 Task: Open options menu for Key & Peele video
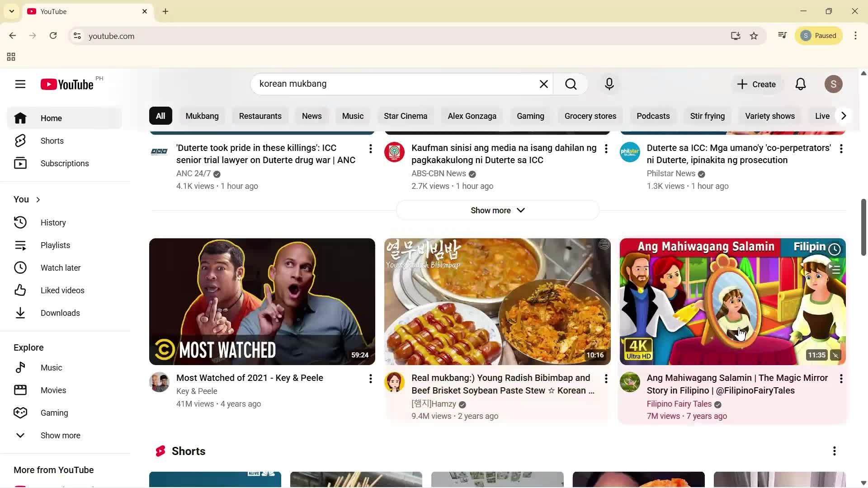(x=370, y=378)
